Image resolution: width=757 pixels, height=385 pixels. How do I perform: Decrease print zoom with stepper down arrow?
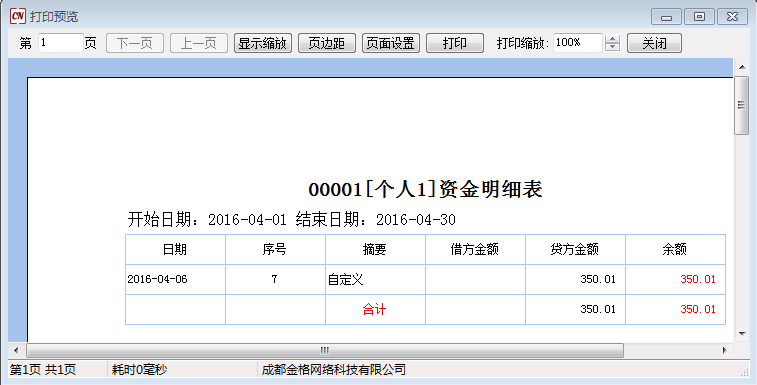pos(612,47)
